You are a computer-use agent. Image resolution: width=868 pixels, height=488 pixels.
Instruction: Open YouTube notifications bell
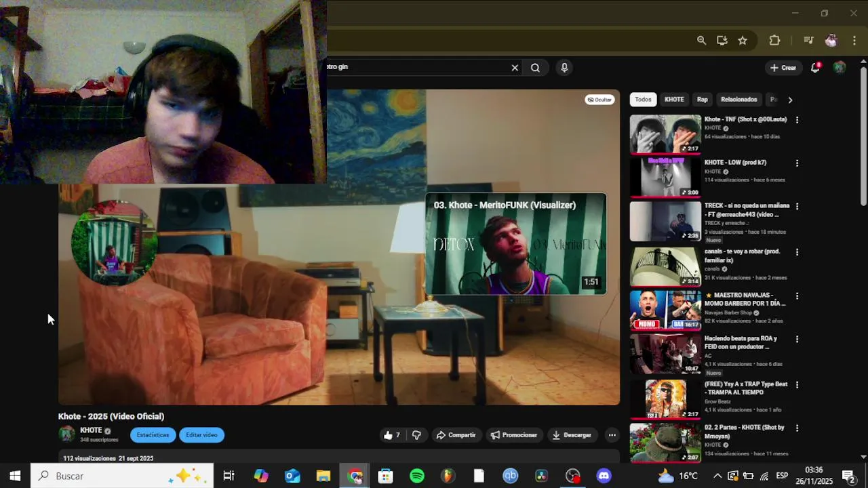[816, 68]
